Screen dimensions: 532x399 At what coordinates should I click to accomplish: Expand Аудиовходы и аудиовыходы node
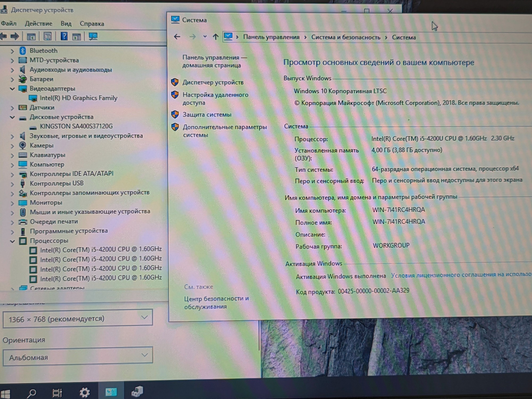pos(12,70)
